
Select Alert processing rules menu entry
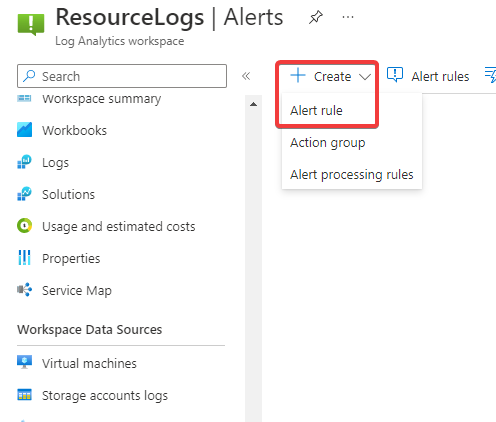(352, 174)
